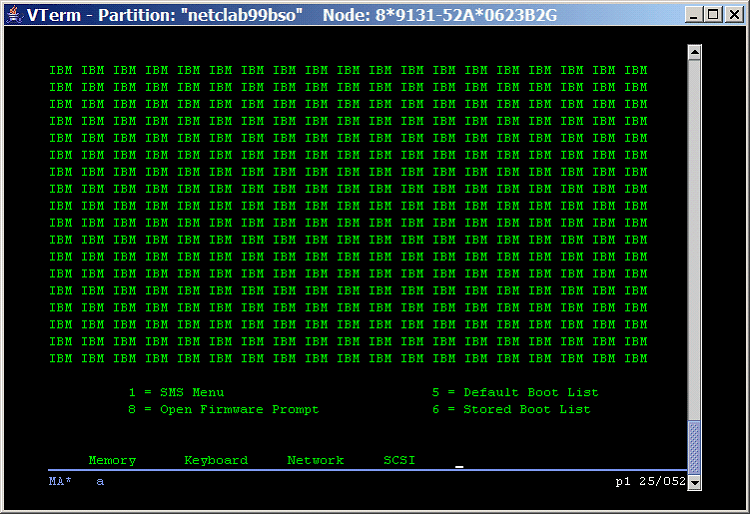
Task: Click the scrollbar down arrow
Action: [694, 483]
